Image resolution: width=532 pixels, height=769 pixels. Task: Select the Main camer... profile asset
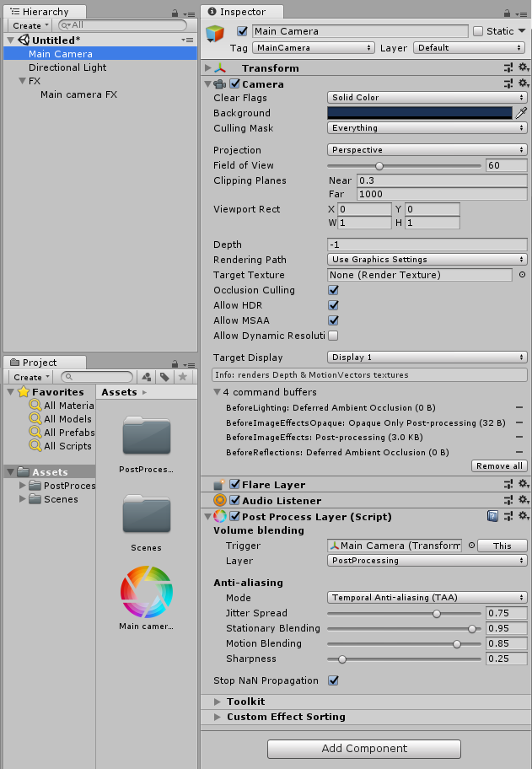click(x=146, y=591)
